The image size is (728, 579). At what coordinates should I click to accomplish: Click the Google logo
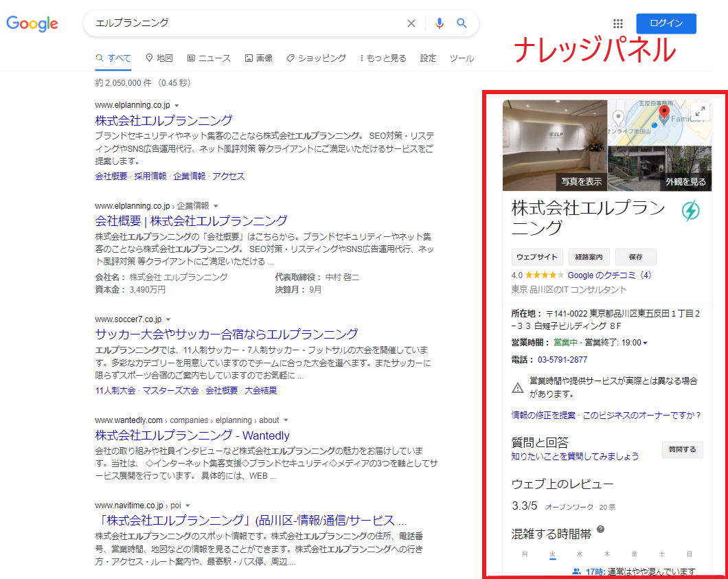(x=32, y=23)
